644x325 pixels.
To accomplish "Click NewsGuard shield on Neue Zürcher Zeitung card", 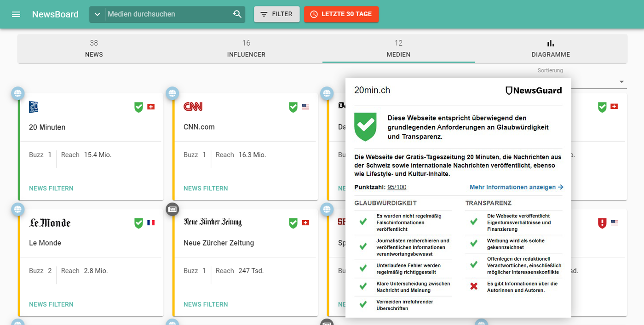I will [x=293, y=223].
